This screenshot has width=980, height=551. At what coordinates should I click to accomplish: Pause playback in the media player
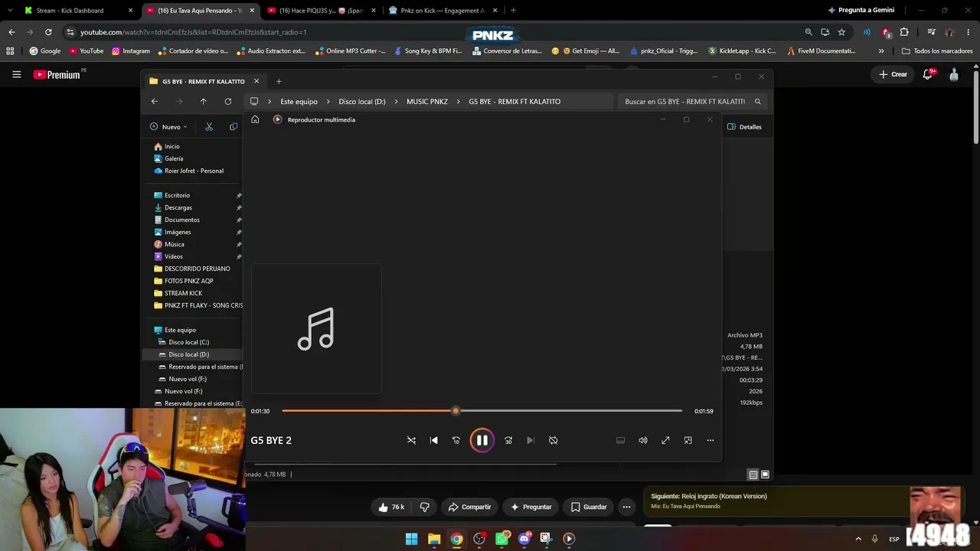tap(482, 440)
